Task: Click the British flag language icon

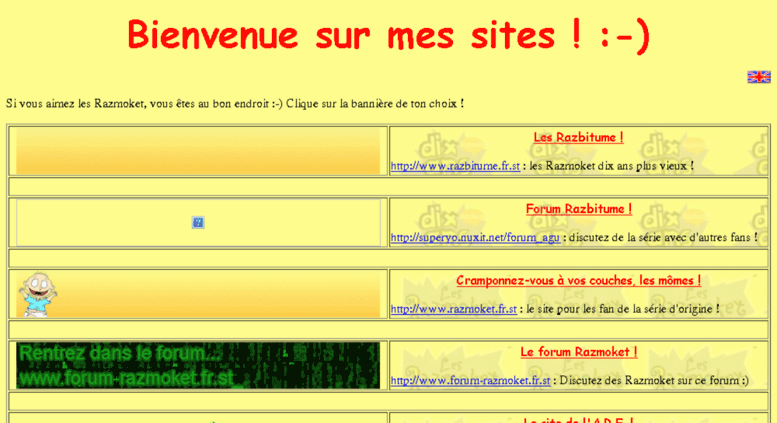Action: point(759,77)
